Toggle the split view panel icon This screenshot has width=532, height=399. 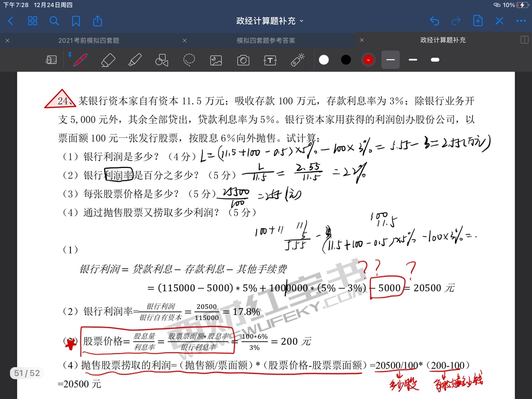point(524,40)
